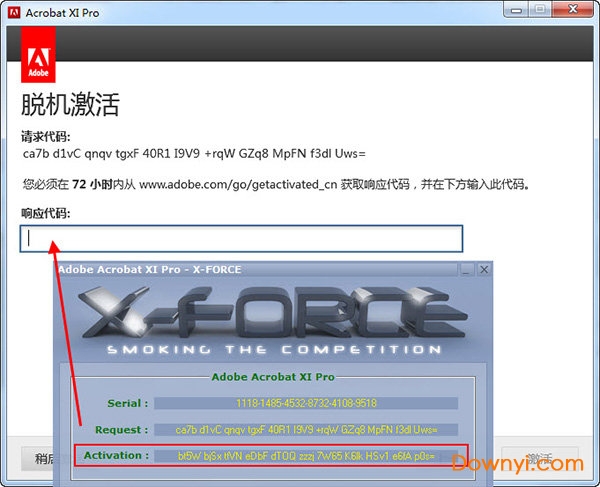Click the green "Adobe Acrobat XI Pro" group label
Screen dimensions: 600x487
273,377
